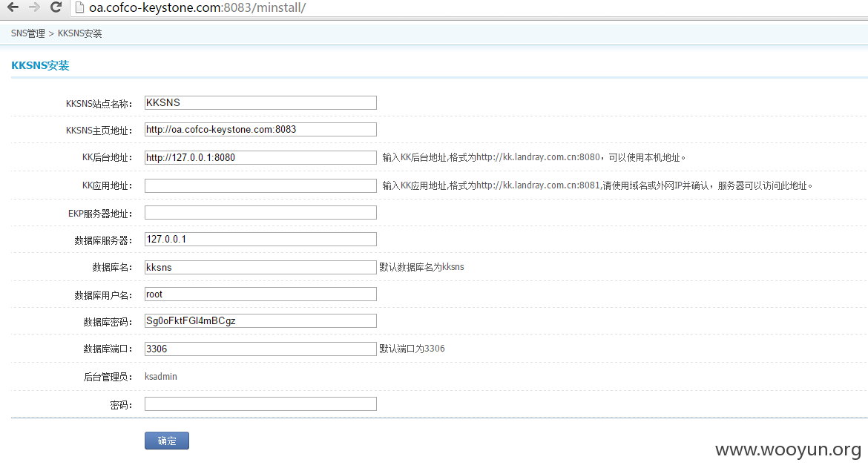The width and height of the screenshot is (868, 471).
Task: Focus the empty 密码 field
Action: (x=260, y=404)
